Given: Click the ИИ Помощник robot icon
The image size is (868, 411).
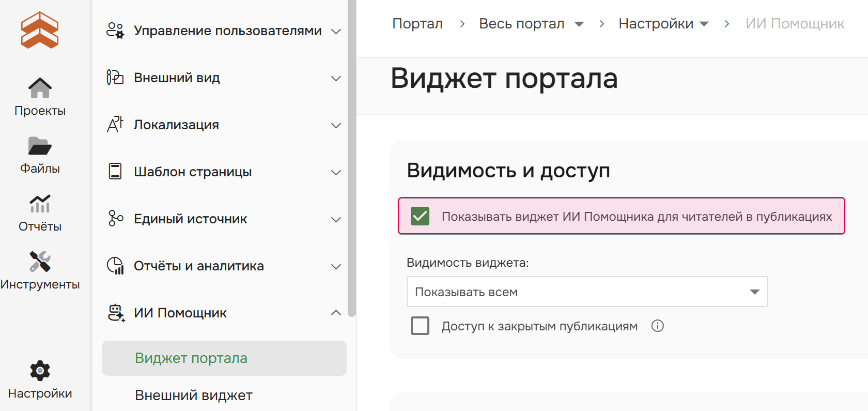Looking at the screenshot, I should click(116, 313).
